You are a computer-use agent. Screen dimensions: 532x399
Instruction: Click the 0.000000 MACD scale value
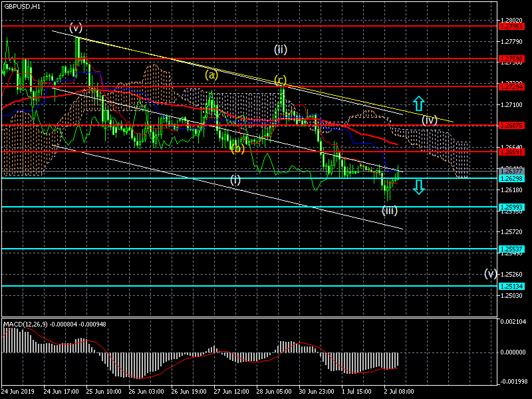tap(513, 352)
